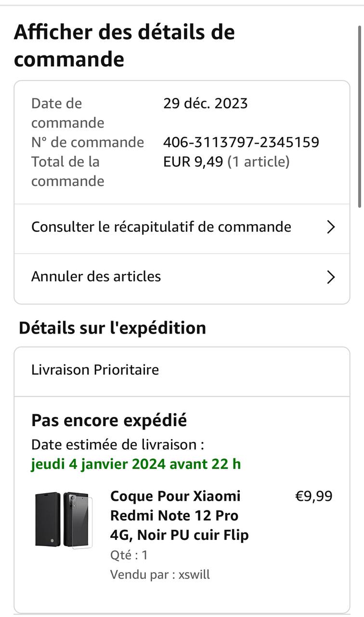Image resolution: width=364 pixels, height=617 pixels.
Task: Click the seller name xswill
Action: point(194,575)
